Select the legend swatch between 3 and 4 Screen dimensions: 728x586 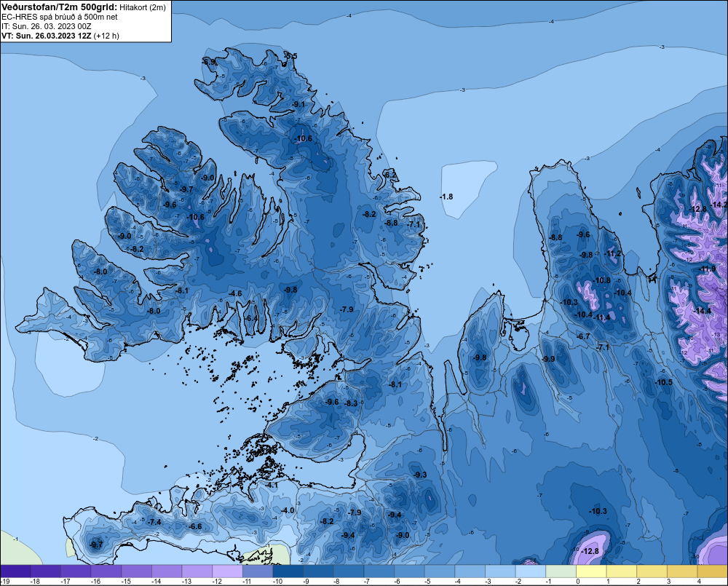(x=682, y=571)
